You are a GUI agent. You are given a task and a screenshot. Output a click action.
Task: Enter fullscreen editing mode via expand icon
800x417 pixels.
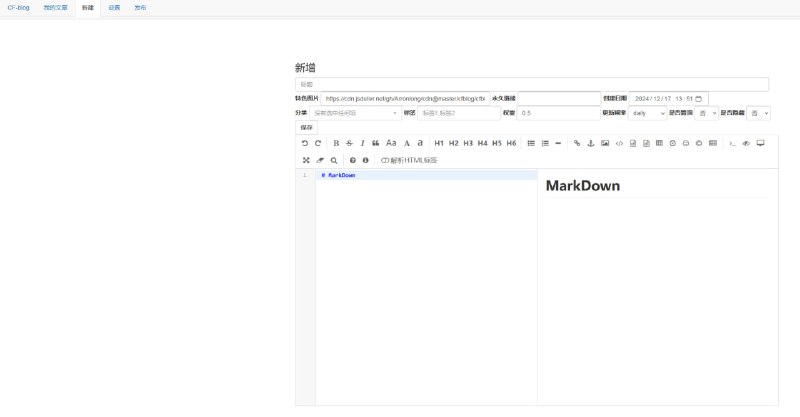click(305, 160)
